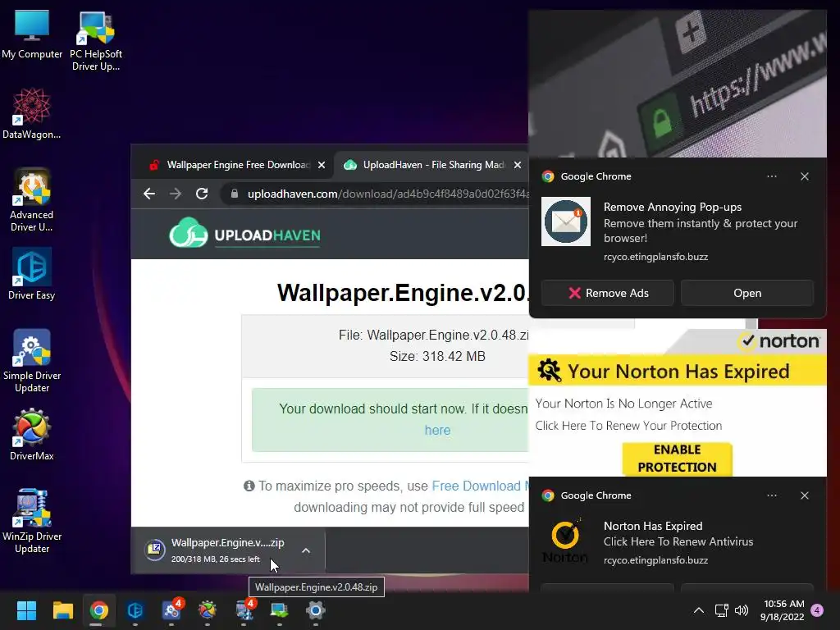Open WinZip Driver Updater taskbar icon with badge
This screenshot has width=840, height=630.
244,610
